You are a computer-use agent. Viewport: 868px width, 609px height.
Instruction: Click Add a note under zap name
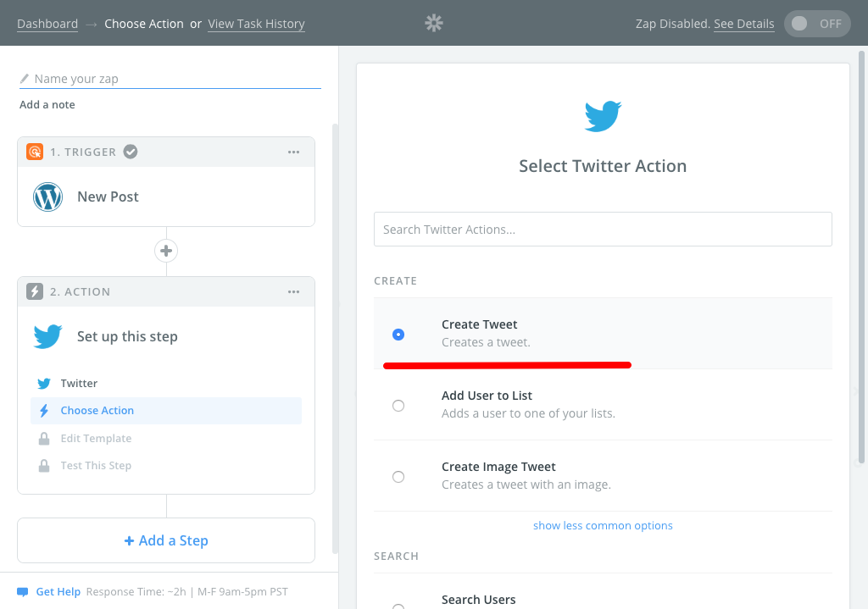point(47,104)
